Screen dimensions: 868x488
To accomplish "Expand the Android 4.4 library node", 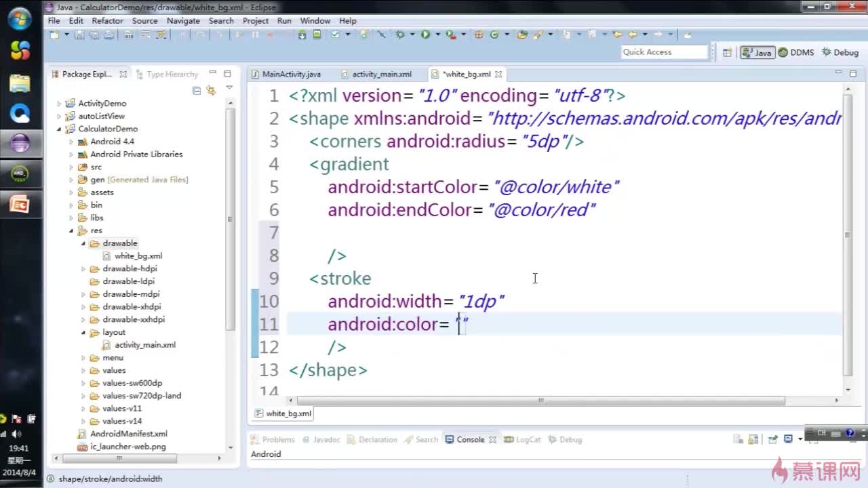I will [71, 142].
